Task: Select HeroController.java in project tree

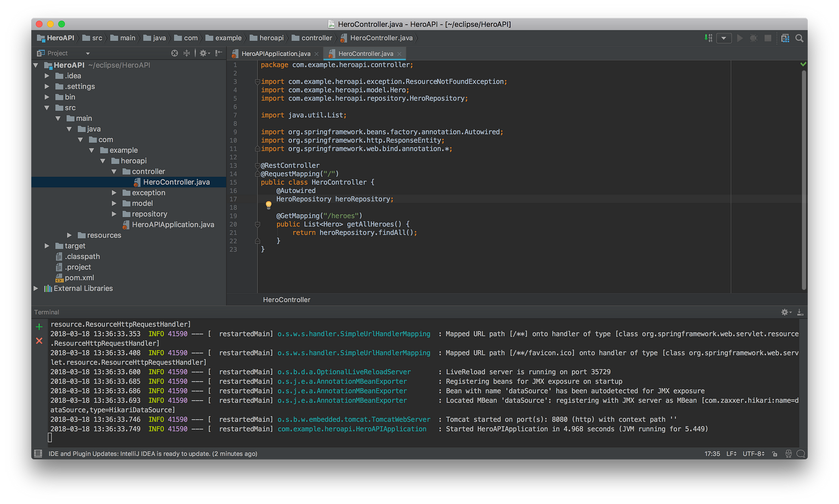Action: 176,182
